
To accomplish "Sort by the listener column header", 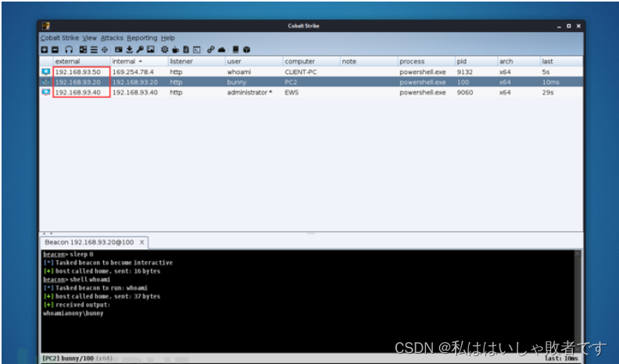I will [x=196, y=61].
